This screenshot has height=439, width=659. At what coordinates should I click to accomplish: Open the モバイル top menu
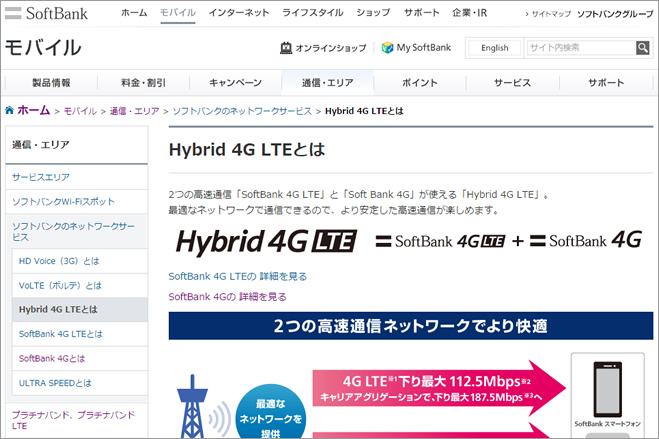click(x=178, y=13)
